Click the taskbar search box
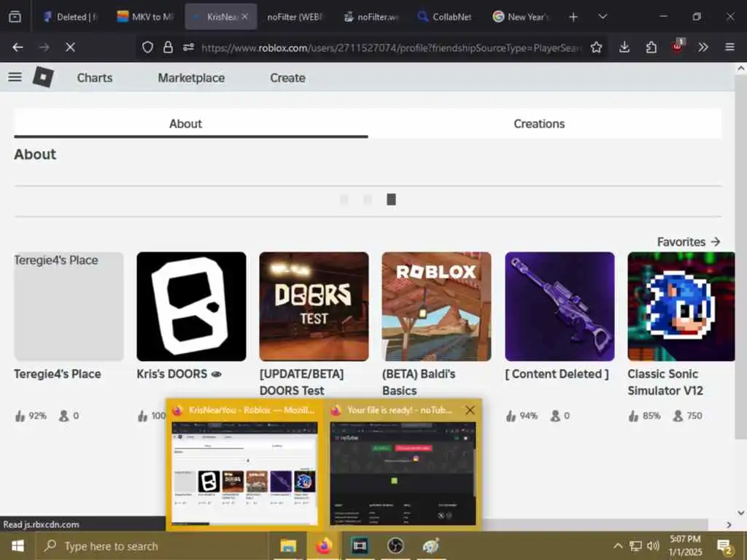 point(152,545)
